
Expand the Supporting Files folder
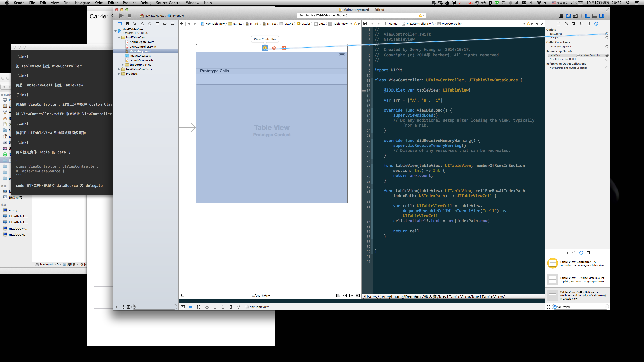tap(123, 65)
